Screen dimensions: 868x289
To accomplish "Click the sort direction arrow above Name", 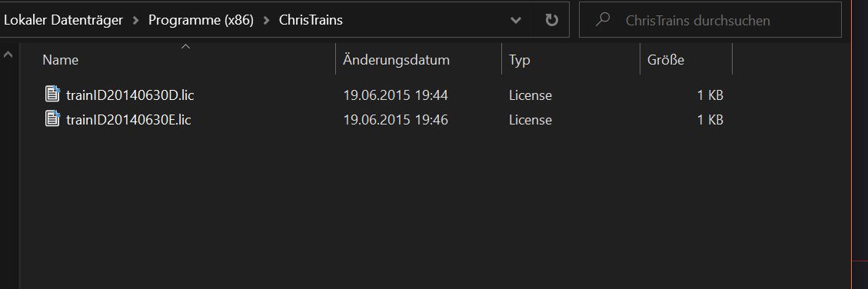I will point(186,47).
